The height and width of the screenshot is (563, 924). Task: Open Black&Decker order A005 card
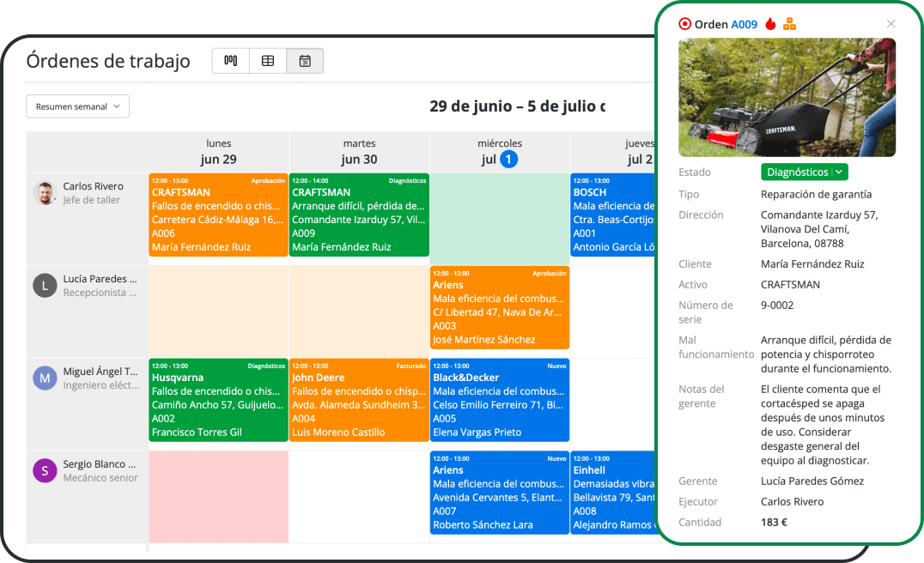click(500, 400)
